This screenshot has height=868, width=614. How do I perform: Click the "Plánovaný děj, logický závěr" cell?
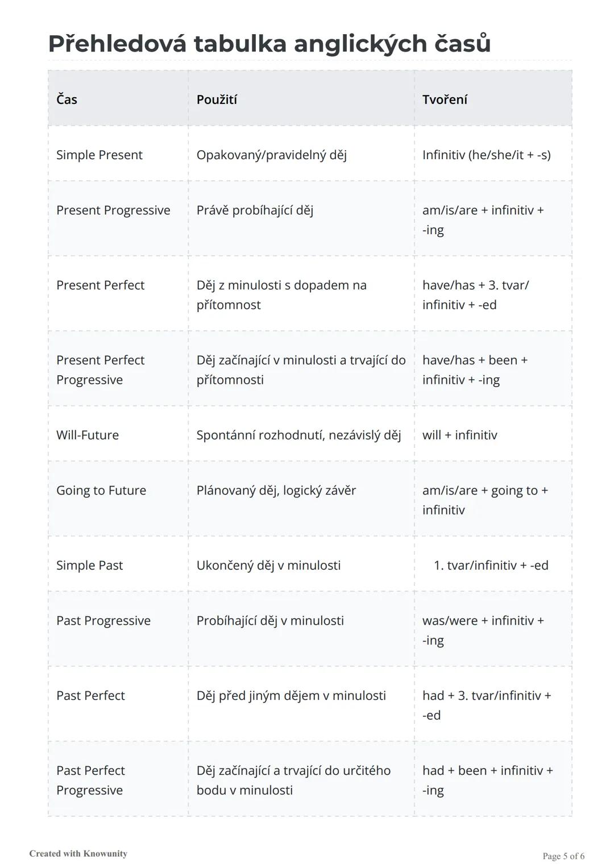point(276,490)
